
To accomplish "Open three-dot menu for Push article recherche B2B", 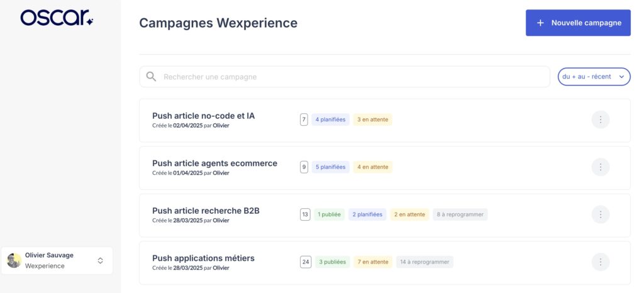I will [601, 214].
